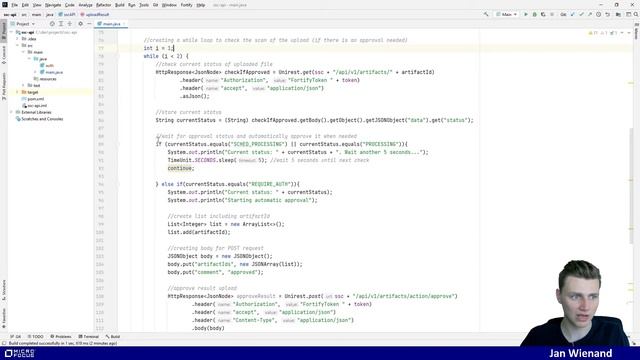Open the Git bottom tool tab
This screenshot has height=360, width=640.
tap(16, 337)
